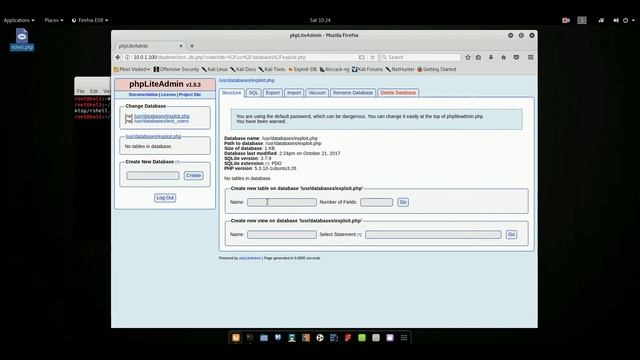This screenshot has width=640, height=360.
Task: Launch the green dock icon
Action: [362, 338]
